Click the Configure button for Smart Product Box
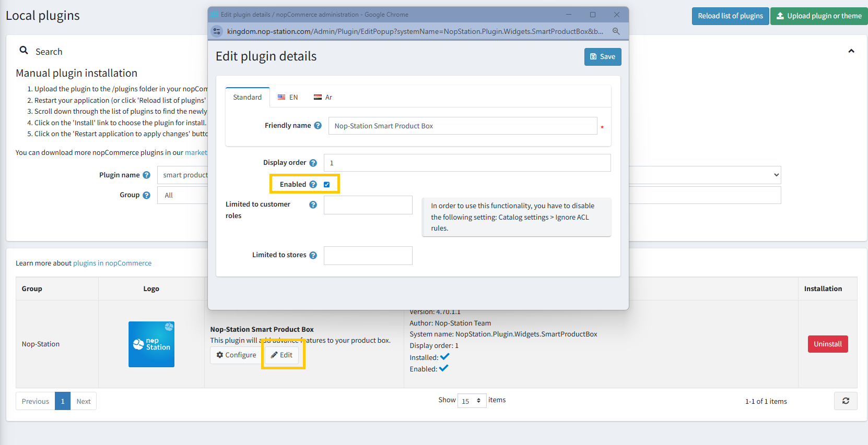 [236, 355]
